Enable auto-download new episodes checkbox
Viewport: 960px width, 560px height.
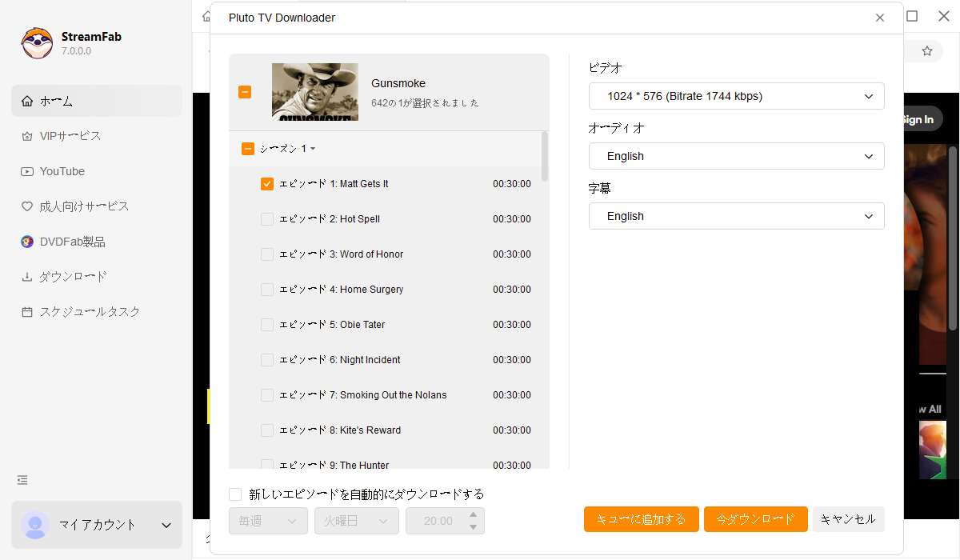[x=235, y=494]
